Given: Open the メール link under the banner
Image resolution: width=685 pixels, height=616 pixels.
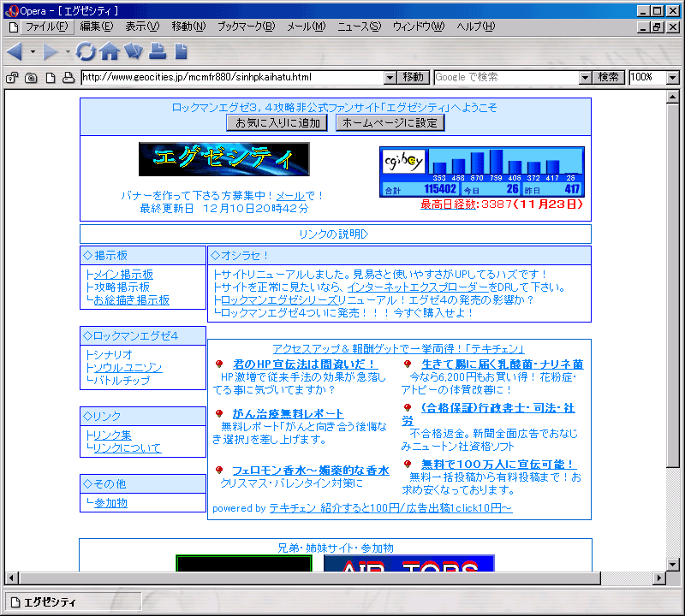Looking at the screenshot, I should 290,196.
